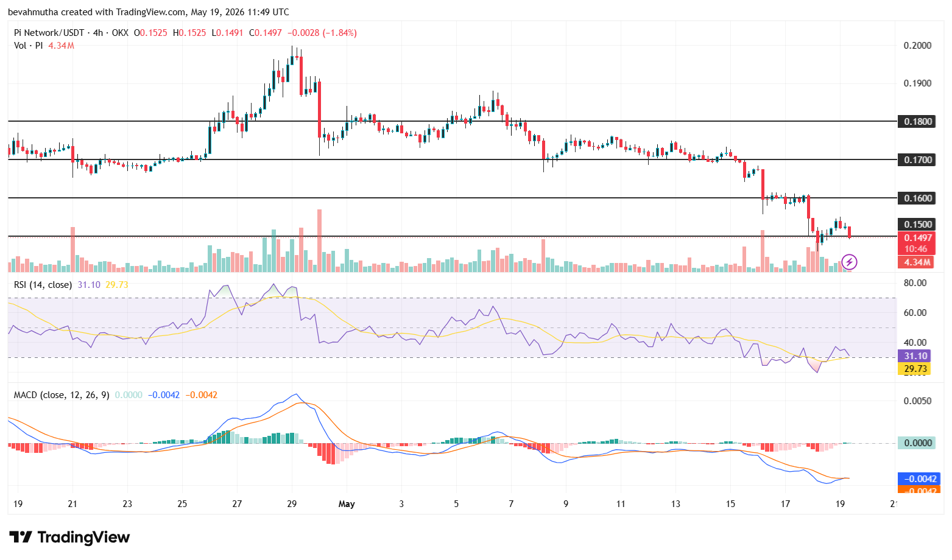Click the Pi Network/USDT symbol title
Viewport: 952px width, 560px height.
click(x=49, y=33)
